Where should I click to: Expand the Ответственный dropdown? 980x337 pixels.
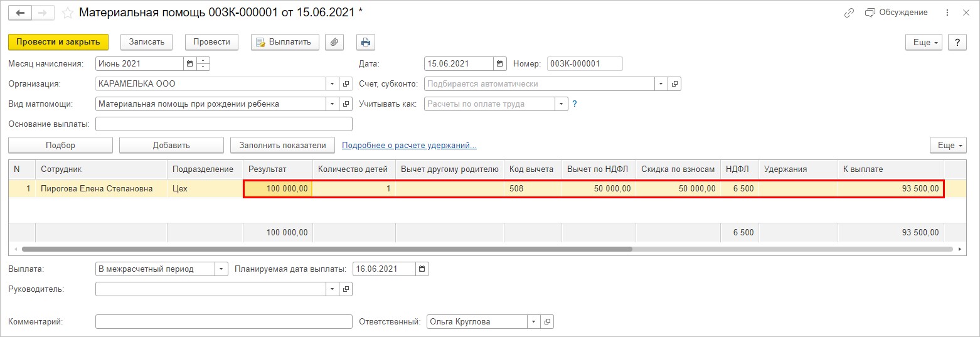pos(534,322)
